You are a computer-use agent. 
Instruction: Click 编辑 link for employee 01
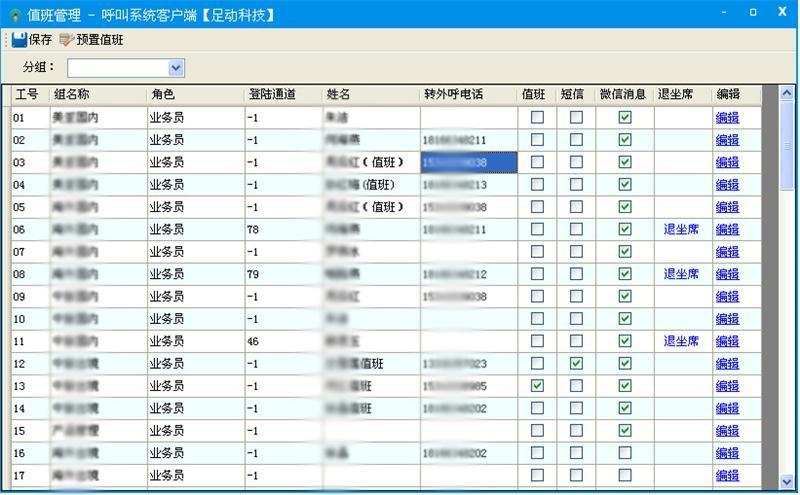point(727,118)
